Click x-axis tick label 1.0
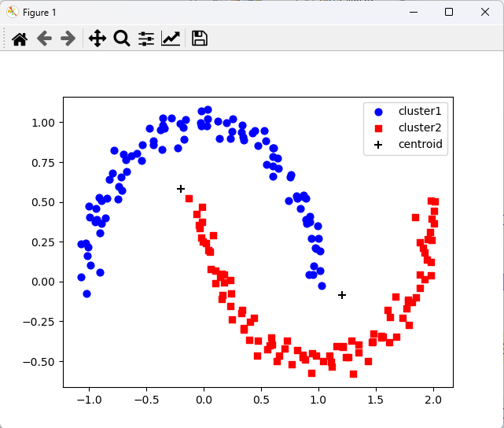This screenshot has width=504, height=428. click(318, 400)
